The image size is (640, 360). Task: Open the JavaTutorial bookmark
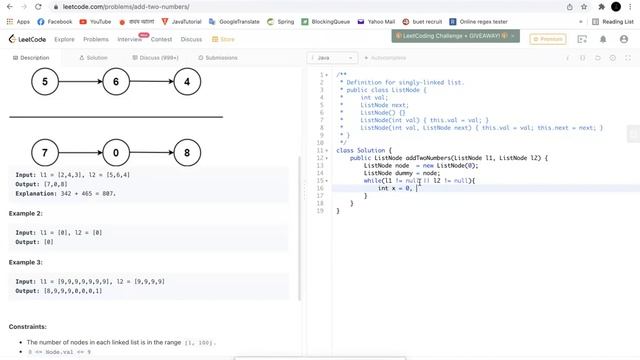point(182,22)
